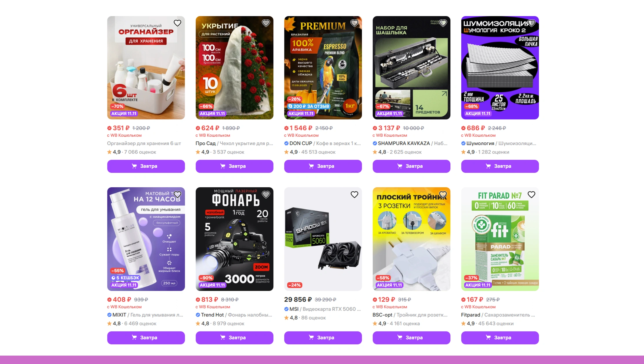The width and height of the screenshot is (644, 364).
Task: Toggle heart on MSI RTX 5060 card
Action: [x=354, y=194]
